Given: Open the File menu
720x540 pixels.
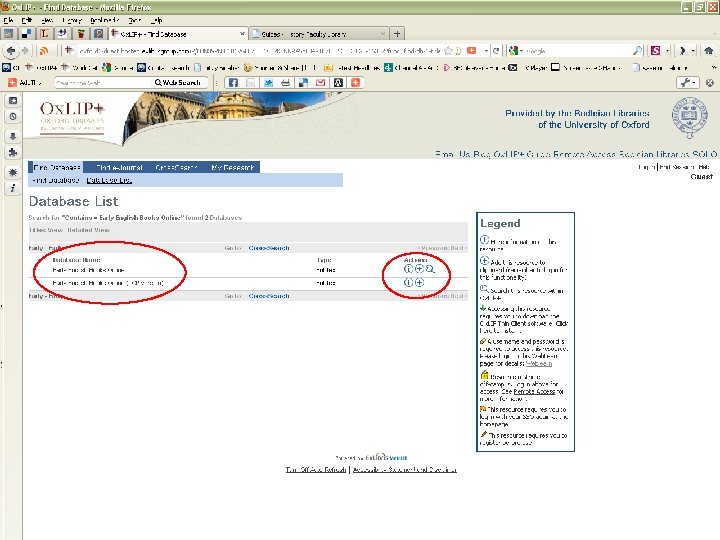Looking at the screenshot, I should click(x=9, y=20).
